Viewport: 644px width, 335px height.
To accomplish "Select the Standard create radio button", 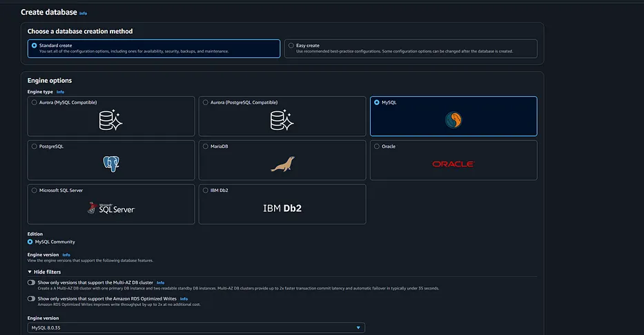I will [34, 46].
